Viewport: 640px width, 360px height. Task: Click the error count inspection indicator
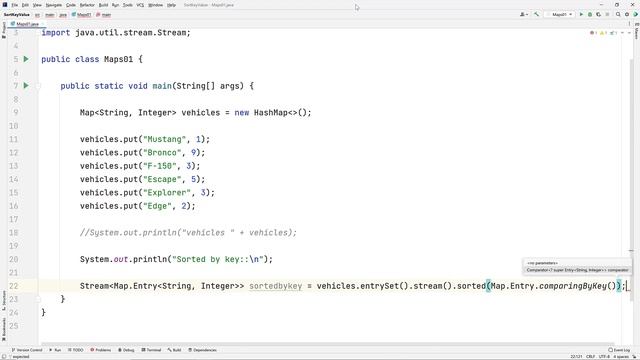click(593, 33)
